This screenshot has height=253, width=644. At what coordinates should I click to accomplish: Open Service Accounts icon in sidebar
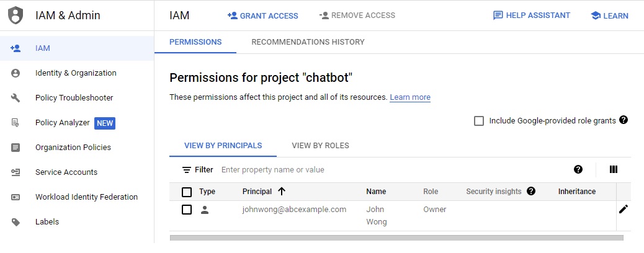pos(16,172)
